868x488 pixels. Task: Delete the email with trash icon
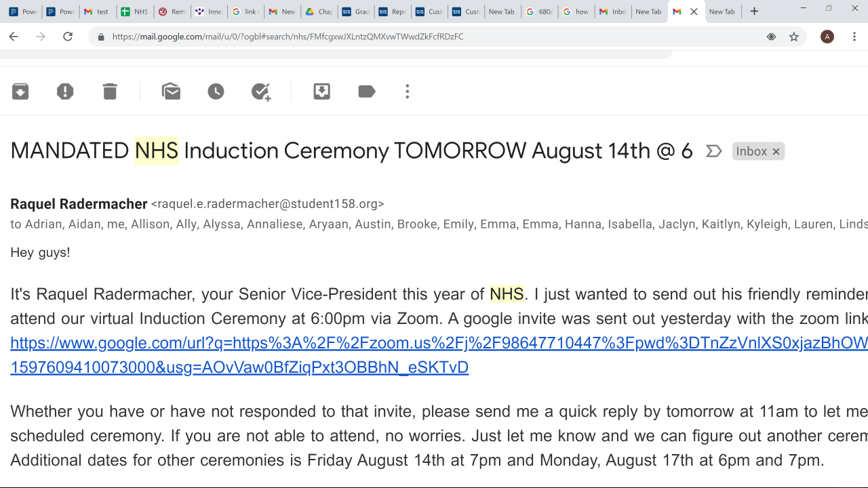pos(110,91)
